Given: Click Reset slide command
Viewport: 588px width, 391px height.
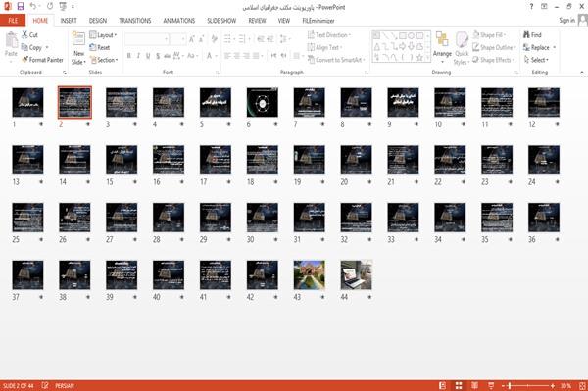Looking at the screenshot, I should pos(100,47).
